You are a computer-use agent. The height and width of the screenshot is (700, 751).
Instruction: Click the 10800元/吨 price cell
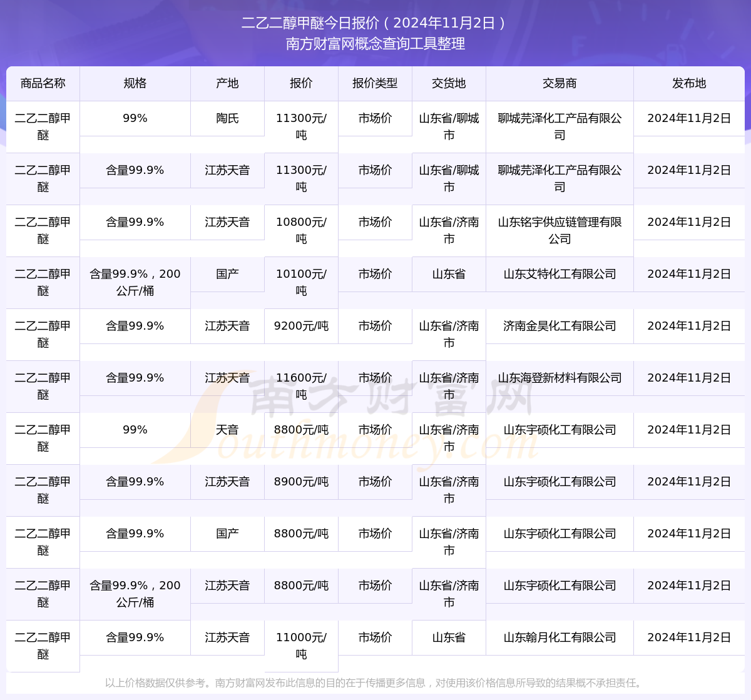301,230
